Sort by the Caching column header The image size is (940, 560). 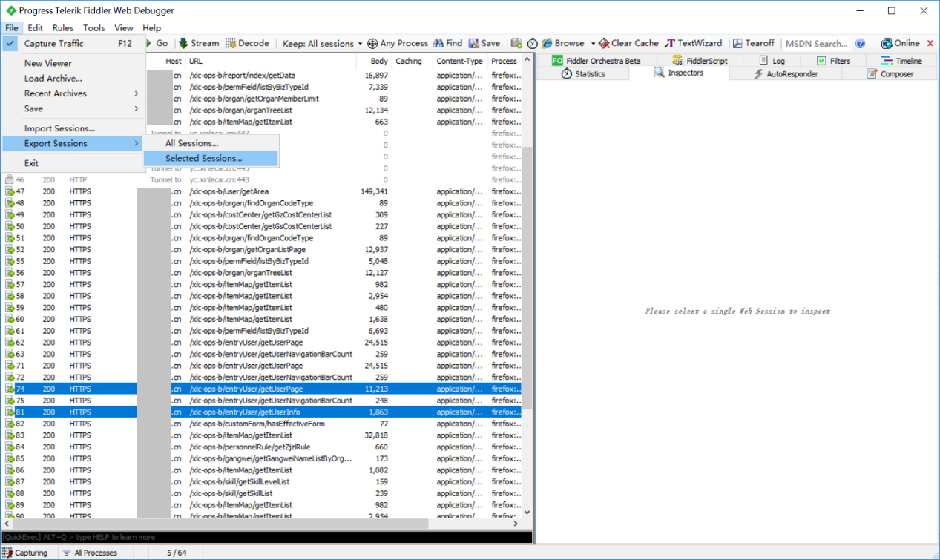[412, 62]
